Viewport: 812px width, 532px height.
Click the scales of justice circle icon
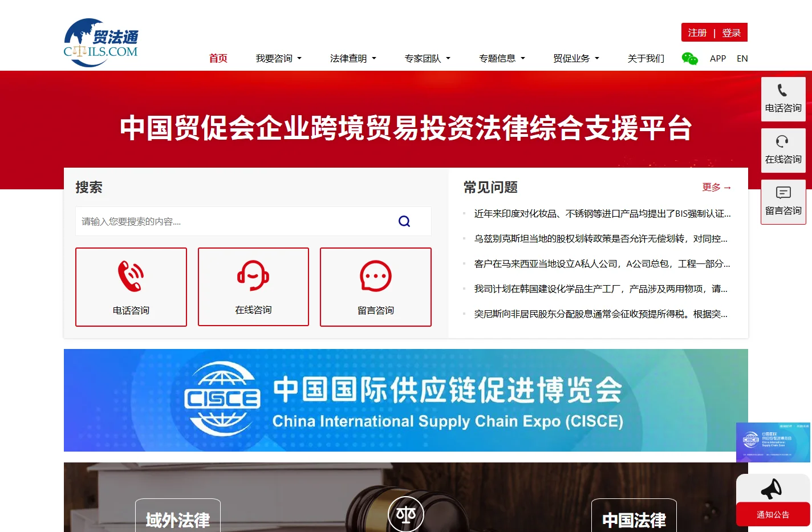[406, 515]
